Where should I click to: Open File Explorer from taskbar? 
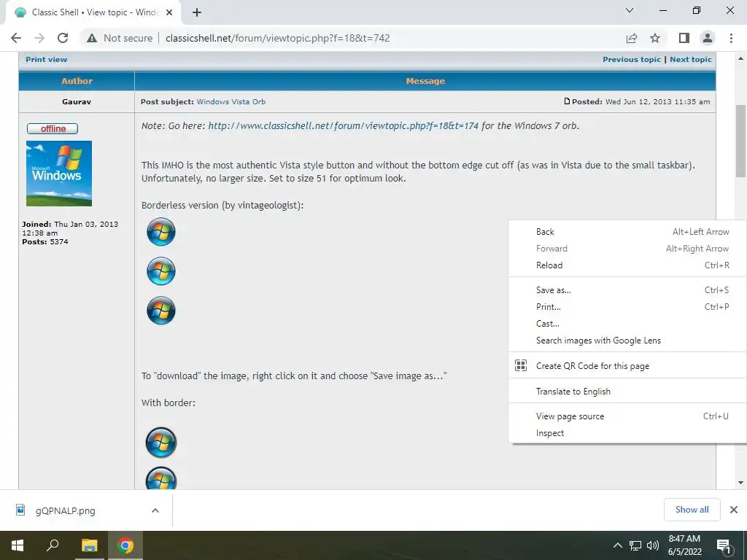(x=89, y=545)
